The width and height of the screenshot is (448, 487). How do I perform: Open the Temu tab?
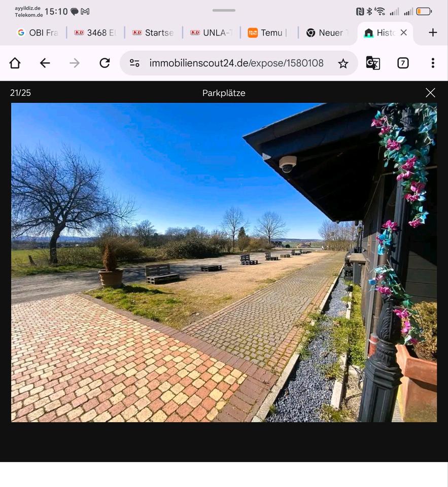coord(268,32)
